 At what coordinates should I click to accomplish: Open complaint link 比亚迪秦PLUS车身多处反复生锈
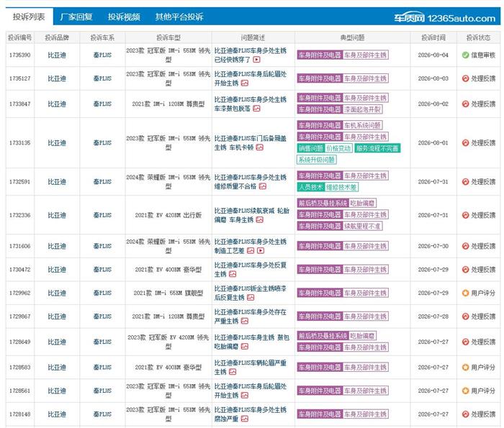point(250,270)
